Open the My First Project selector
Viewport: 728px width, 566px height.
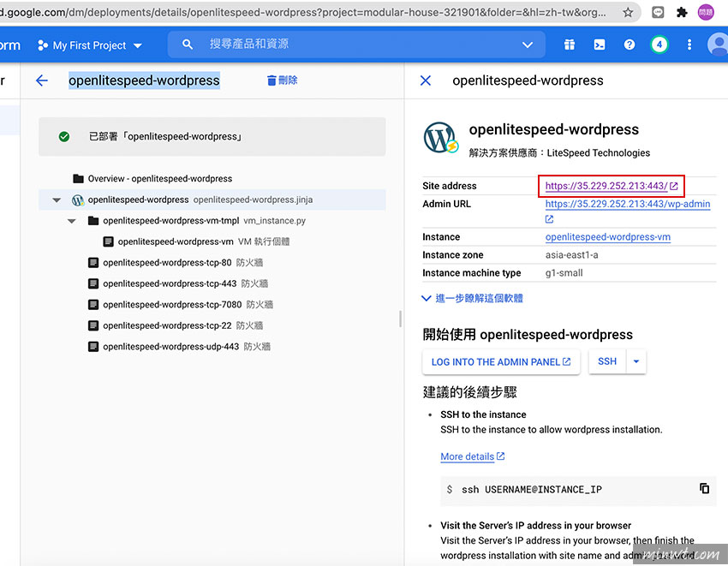(90, 45)
